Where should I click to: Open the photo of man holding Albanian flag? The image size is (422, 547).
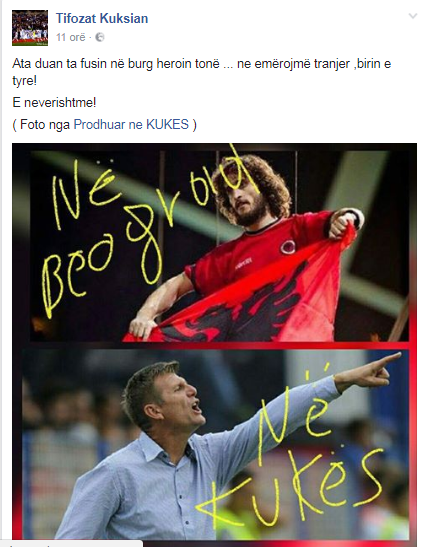[219, 246]
